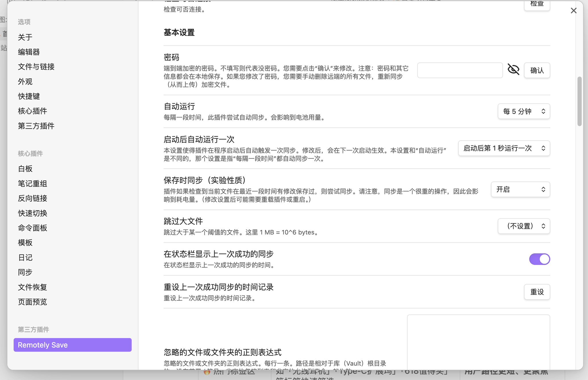The width and height of the screenshot is (588, 380).
Task: Open 关于 settings section
Action: click(25, 37)
